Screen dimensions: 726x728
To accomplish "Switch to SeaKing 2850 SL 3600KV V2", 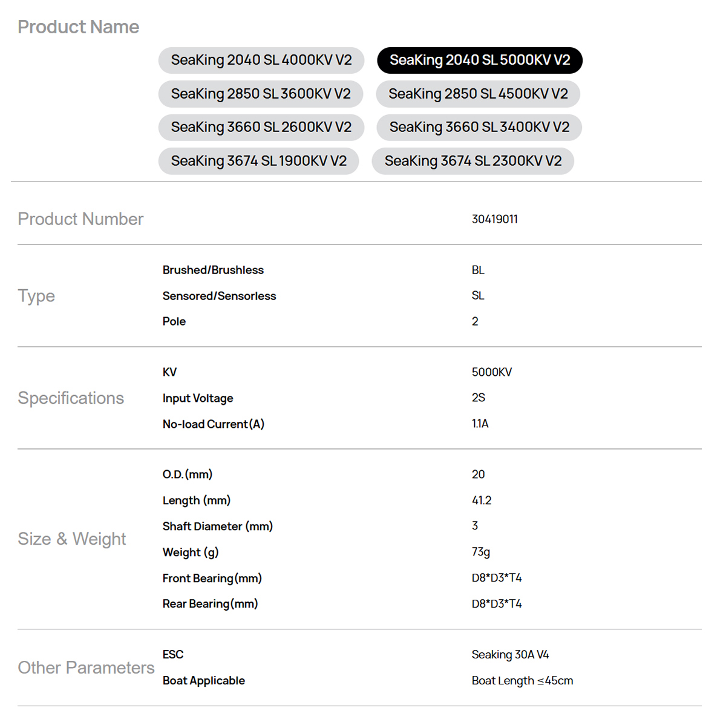I will pos(261,94).
